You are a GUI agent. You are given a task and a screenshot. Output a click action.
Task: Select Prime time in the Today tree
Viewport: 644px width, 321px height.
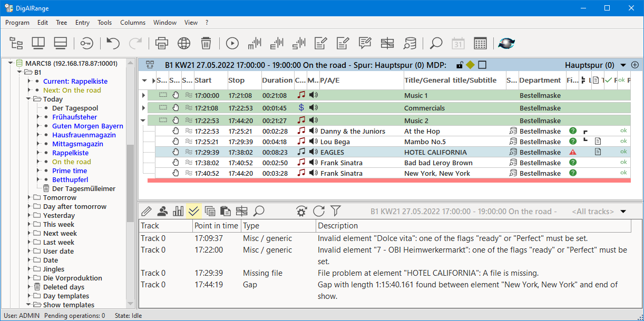(70, 170)
